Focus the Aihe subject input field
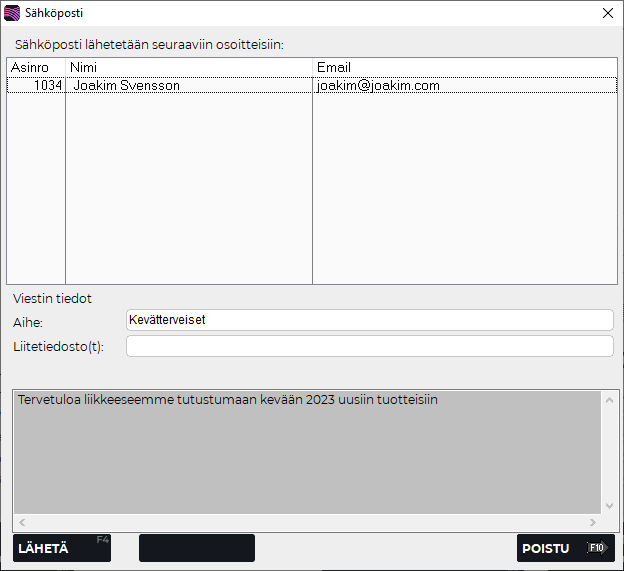 368,320
